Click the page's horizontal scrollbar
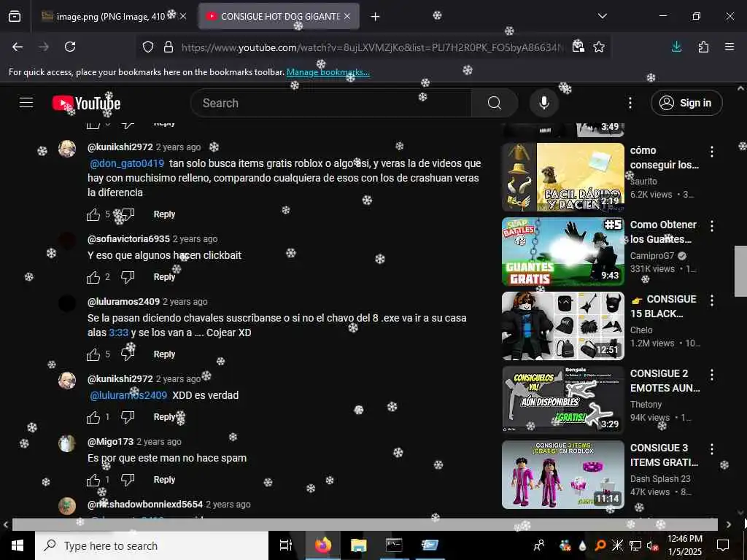 tap(365, 524)
